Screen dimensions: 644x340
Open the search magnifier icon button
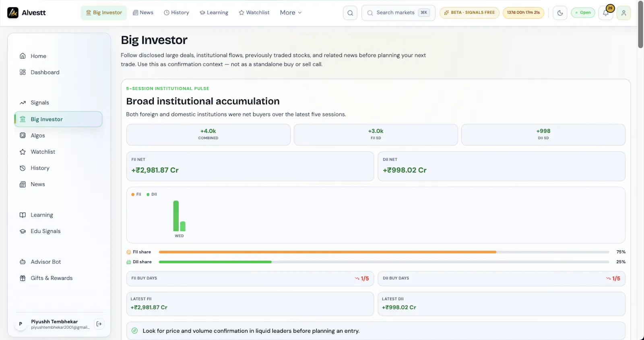[x=350, y=13]
